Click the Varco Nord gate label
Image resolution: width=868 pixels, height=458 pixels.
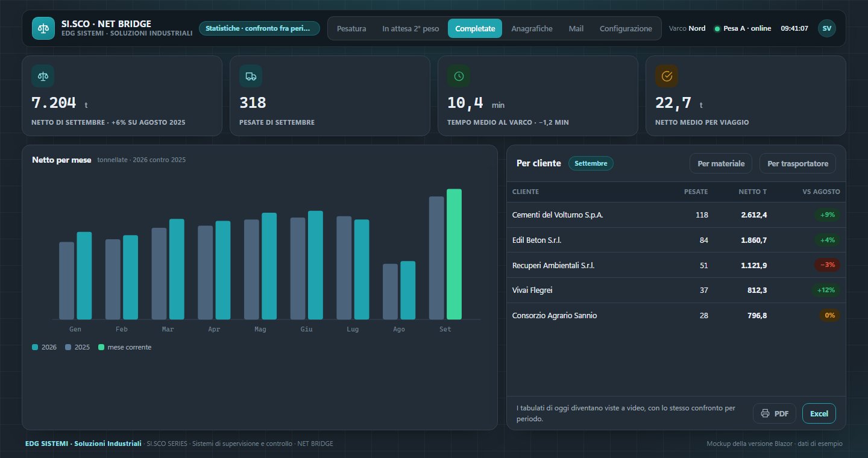point(687,28)
